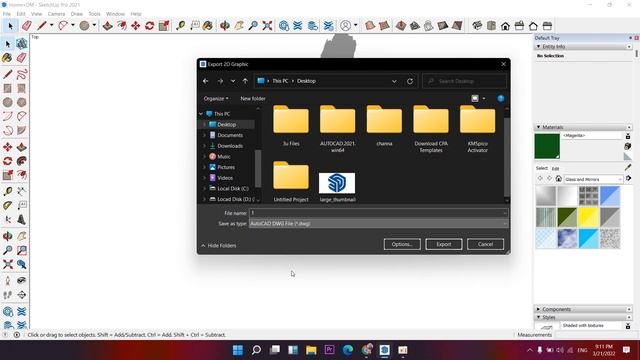Image resolution: width=640 pixels, height=360 pixels.
Task: Select the Circle tool in left toolbar
Action: tap(7, 102)
